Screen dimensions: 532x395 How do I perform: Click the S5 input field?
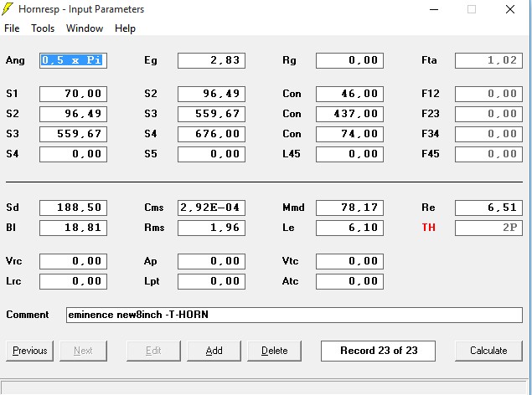[211, 154]
